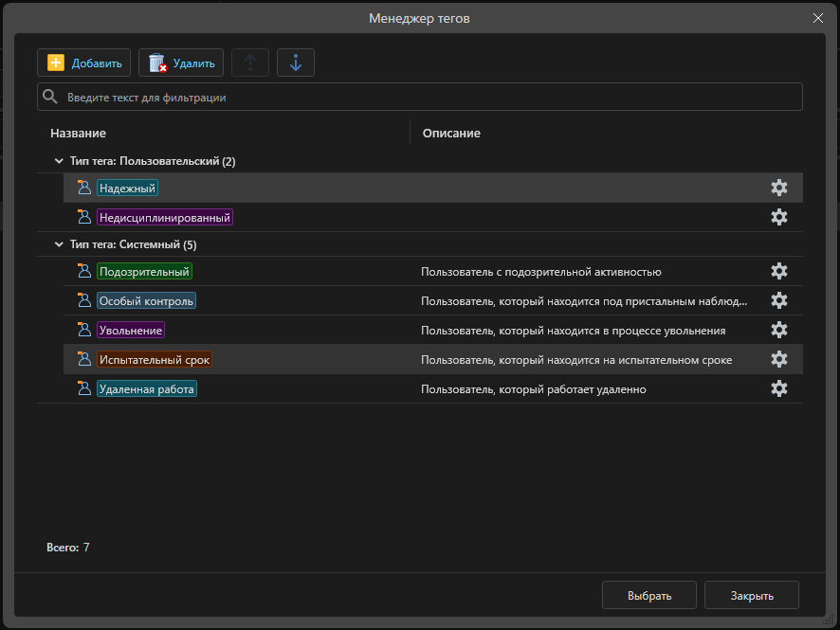
Task: Click the Описание column header
Action: 451,134
